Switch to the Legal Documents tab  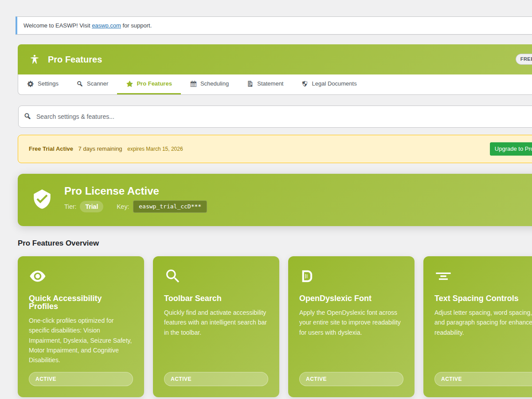tap(334, 84)
